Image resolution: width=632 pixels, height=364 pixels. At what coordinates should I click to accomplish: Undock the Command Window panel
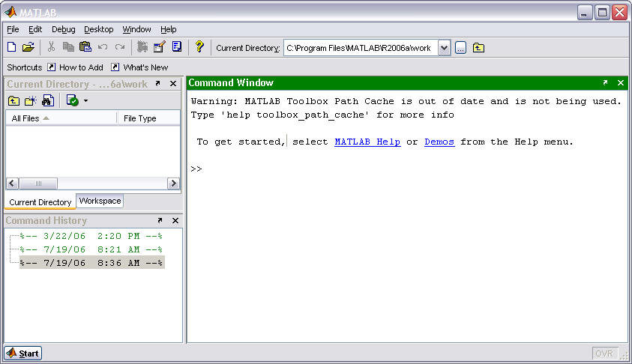(605, 83)
